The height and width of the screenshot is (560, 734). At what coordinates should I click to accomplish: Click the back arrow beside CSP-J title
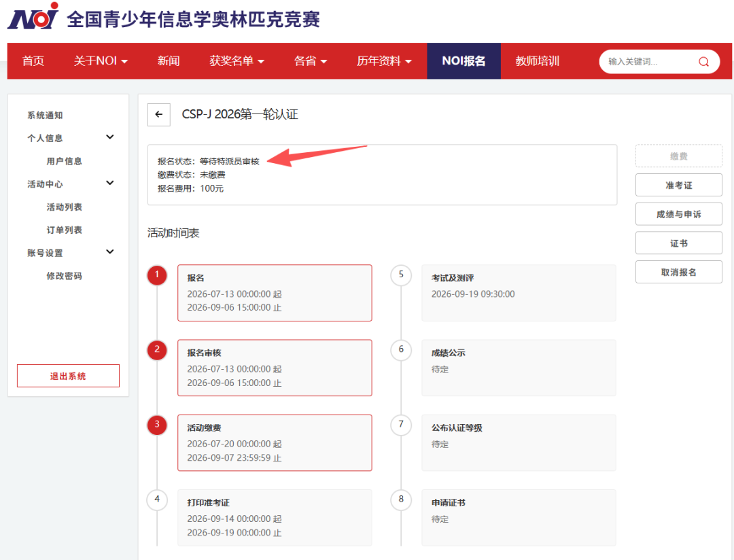click(158, 115)
